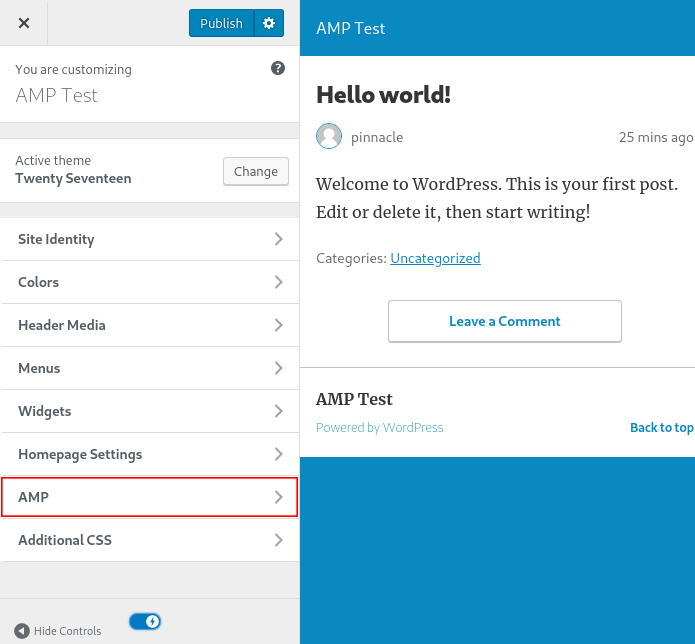Click Leave a Comment button
The image size is (695, 644).
[505, 321]
